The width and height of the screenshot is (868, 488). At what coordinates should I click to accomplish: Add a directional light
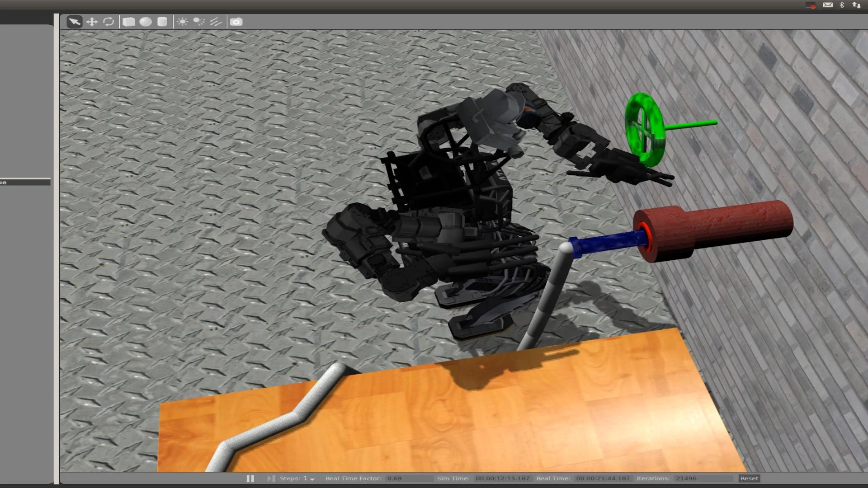(x=216, y=22)
